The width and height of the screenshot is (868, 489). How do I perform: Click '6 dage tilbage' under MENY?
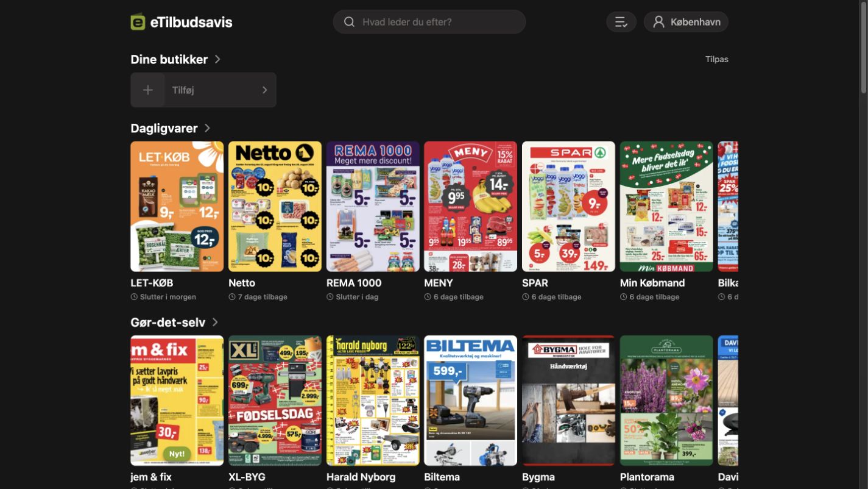[459, 297]
